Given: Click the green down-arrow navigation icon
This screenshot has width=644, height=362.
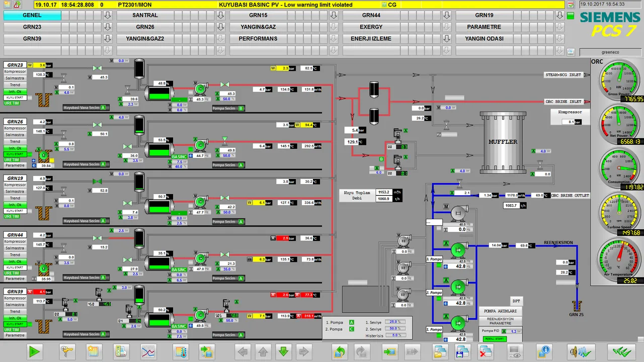Looking at the screenshot, I should (283, 352).
